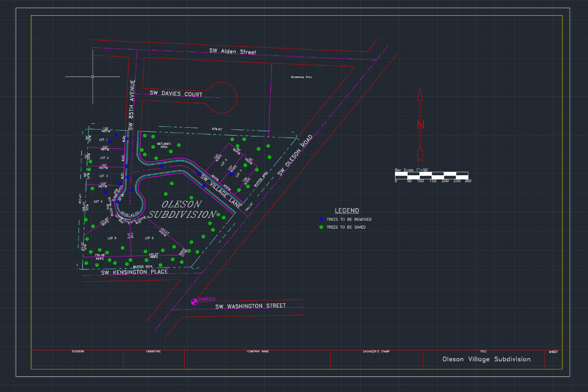Click the SW DAVIES COURT label

pos(176,94)
